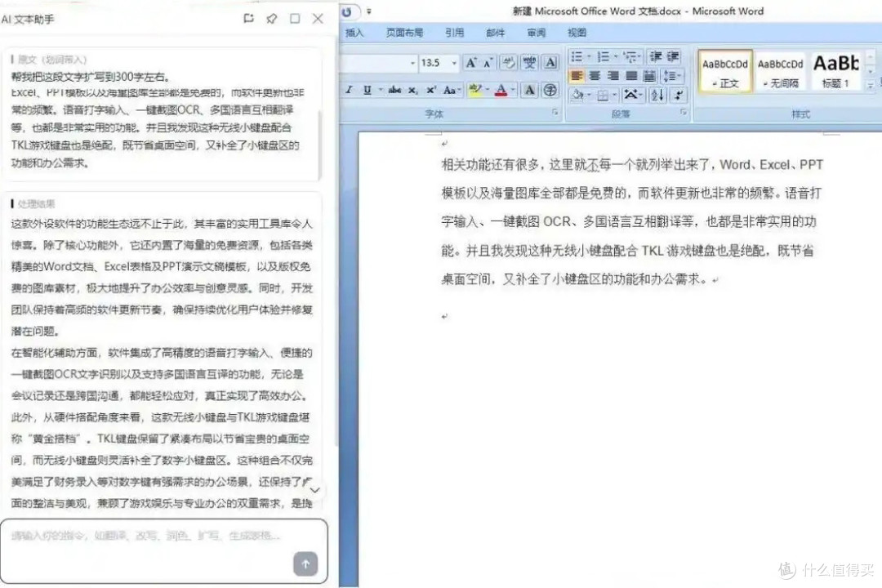The image size is (882, 588).
Task: Click the 处理结果 heading
Action: pyautogui.click(x=37, y=203)
